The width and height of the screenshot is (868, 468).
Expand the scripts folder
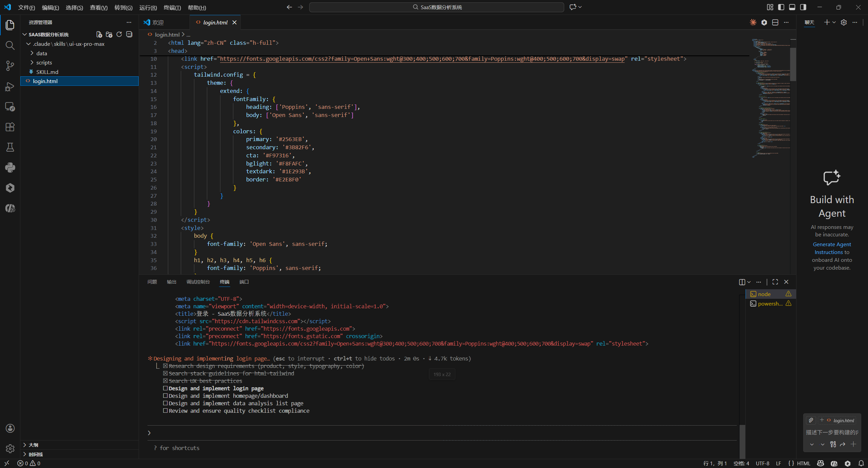click(x=44, y=62)
